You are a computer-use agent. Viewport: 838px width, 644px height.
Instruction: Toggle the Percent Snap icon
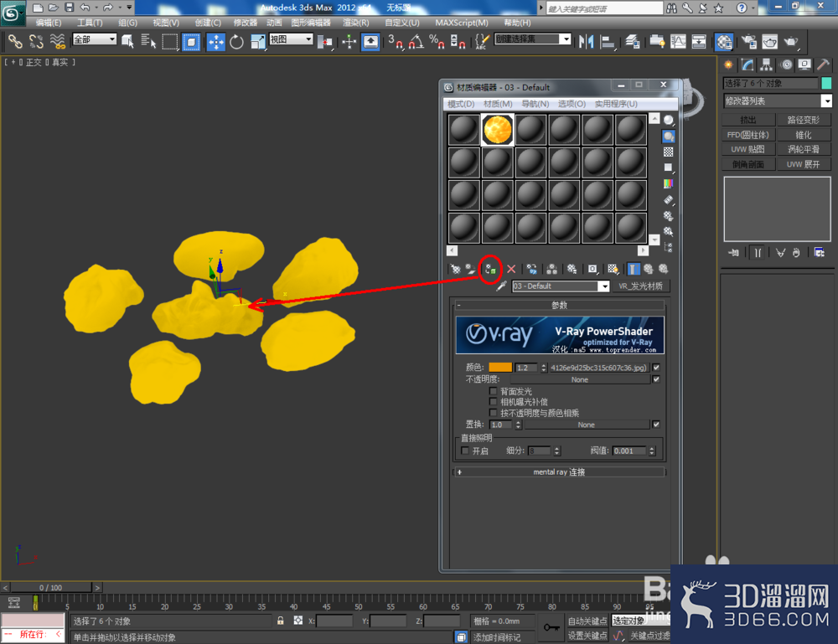[x=437, y=42]
